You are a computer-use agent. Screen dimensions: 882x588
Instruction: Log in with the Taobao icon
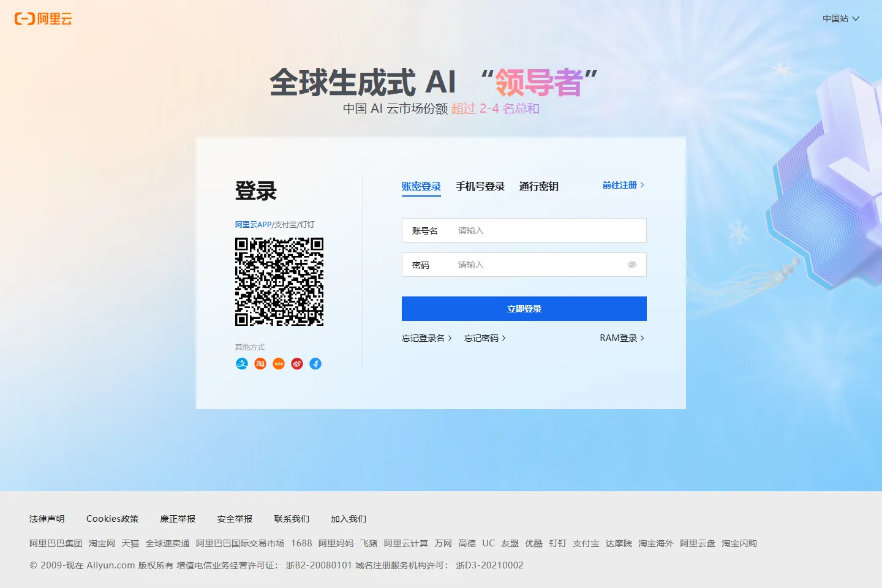pyautogui.click(x=260, y=364)
